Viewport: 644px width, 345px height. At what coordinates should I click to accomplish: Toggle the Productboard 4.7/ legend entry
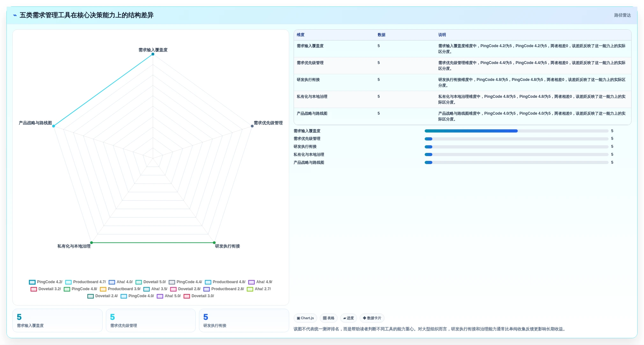(x=85, y=282)
